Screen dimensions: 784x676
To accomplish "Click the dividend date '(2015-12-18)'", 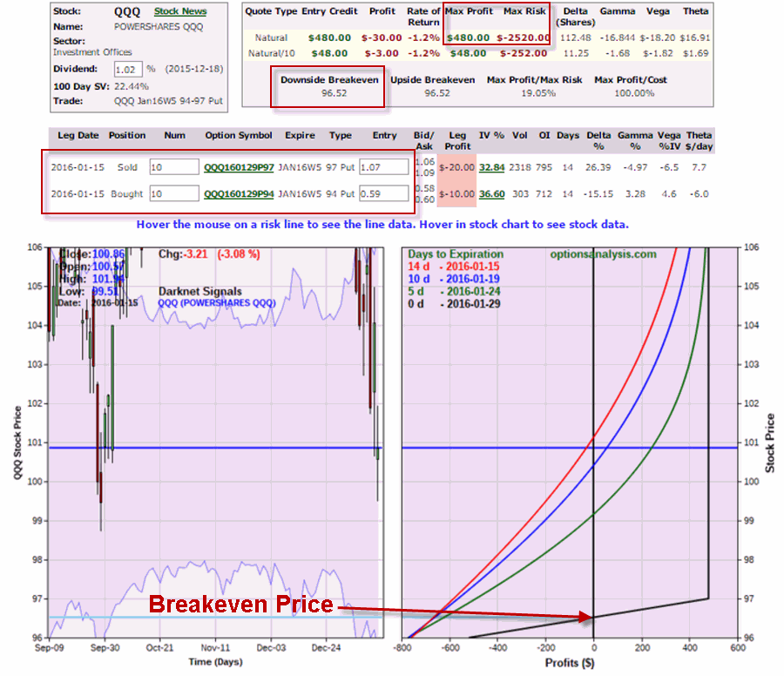I will coord(194,69).
